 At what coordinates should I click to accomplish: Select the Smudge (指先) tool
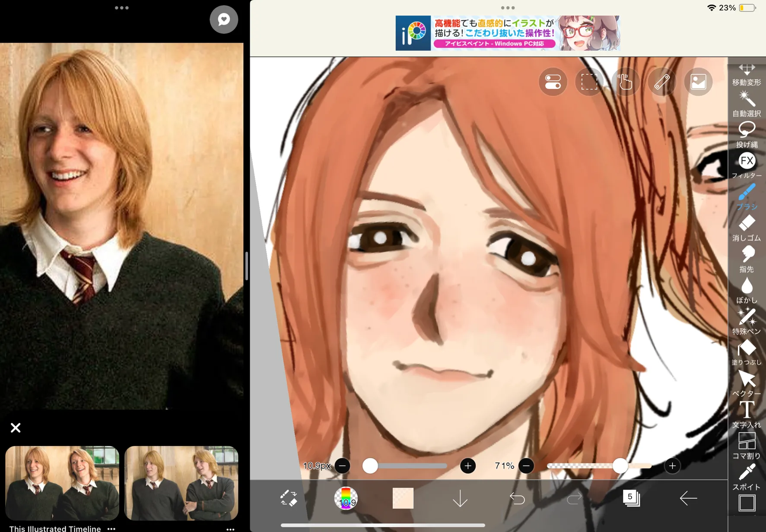pyautogui.click(x=747, y=259)
